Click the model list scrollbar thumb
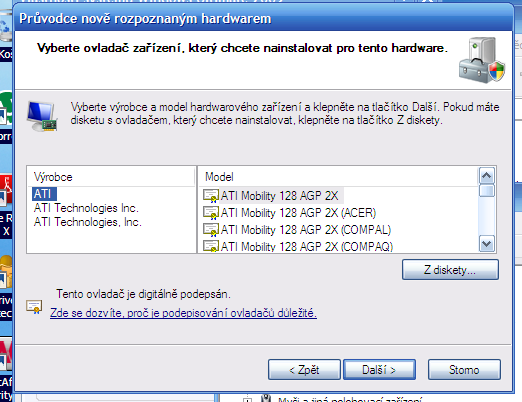The image size is (522, 402). pyautogui.click(x=487, y=191)
